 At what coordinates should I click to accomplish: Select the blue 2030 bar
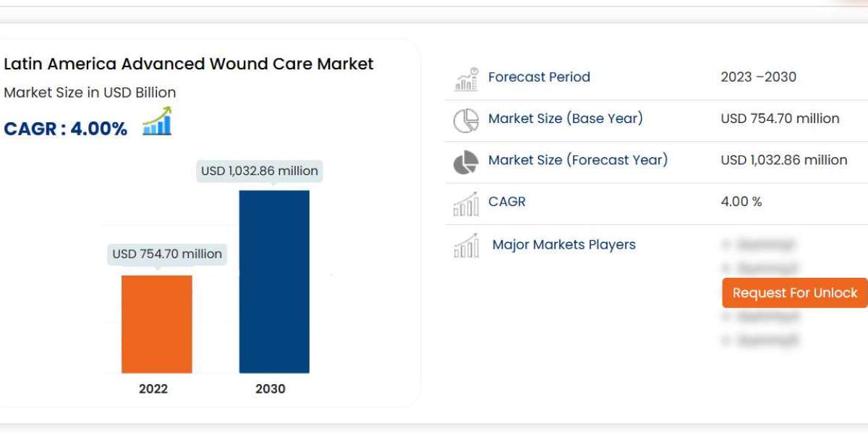274,281
